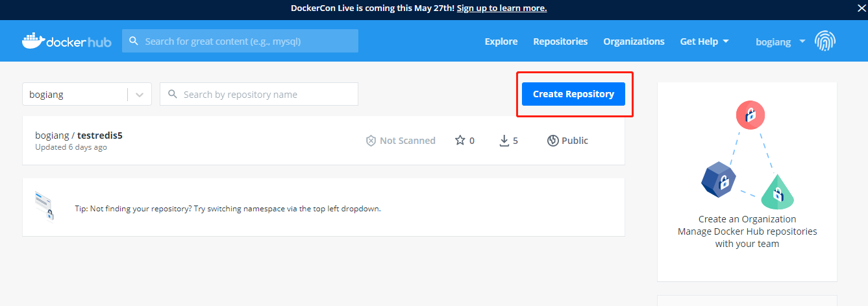
Task: Click the tip card lock illustration icon
Action: (x=45, y=206)
